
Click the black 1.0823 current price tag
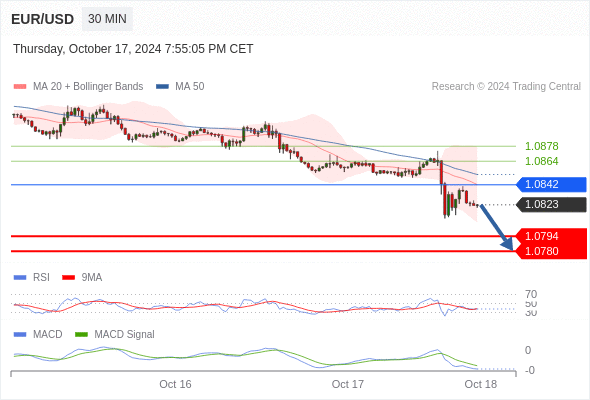551,204
